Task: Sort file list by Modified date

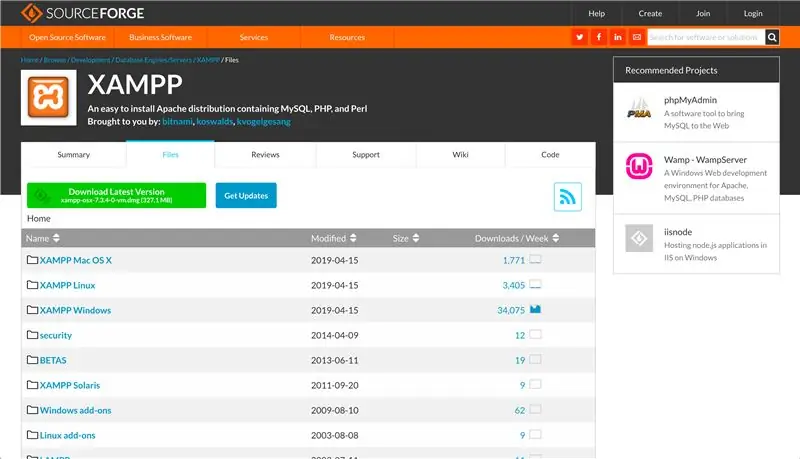Action: (x=334, y=238)
